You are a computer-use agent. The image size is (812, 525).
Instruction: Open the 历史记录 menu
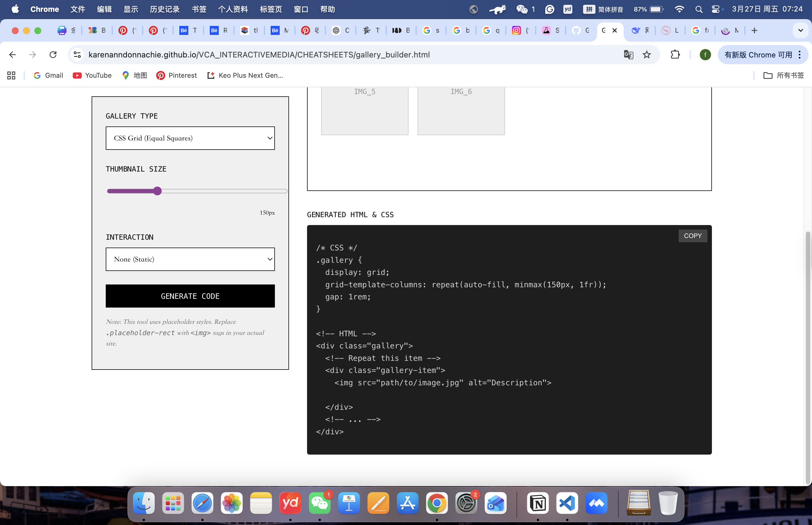[164, 9]
